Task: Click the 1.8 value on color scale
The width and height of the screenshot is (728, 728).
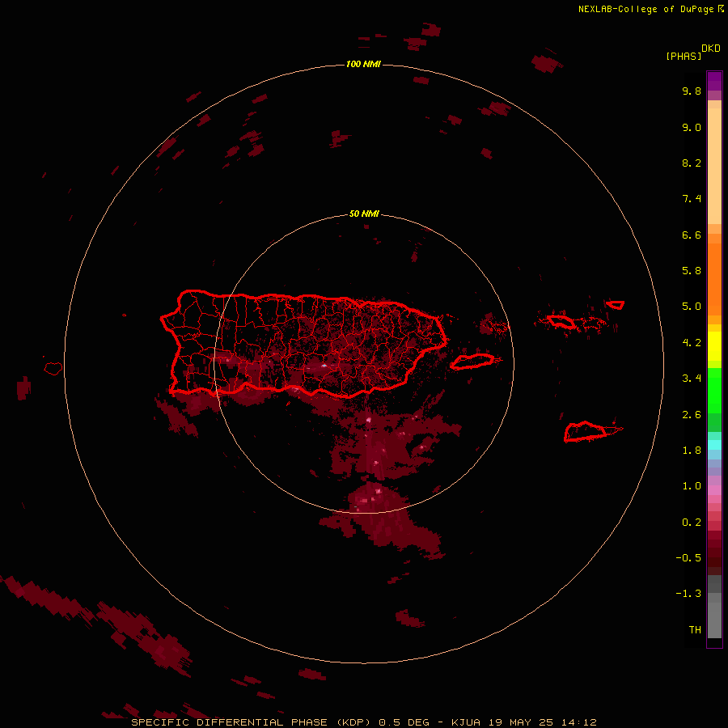Action: (x=692, y=451)
